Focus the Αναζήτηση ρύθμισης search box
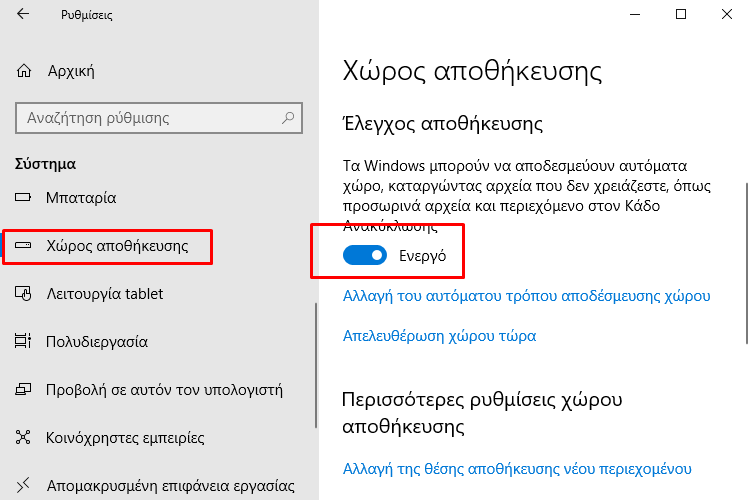Image resolution: width=750 pixels, height=500 pixels. click(159, 118)
